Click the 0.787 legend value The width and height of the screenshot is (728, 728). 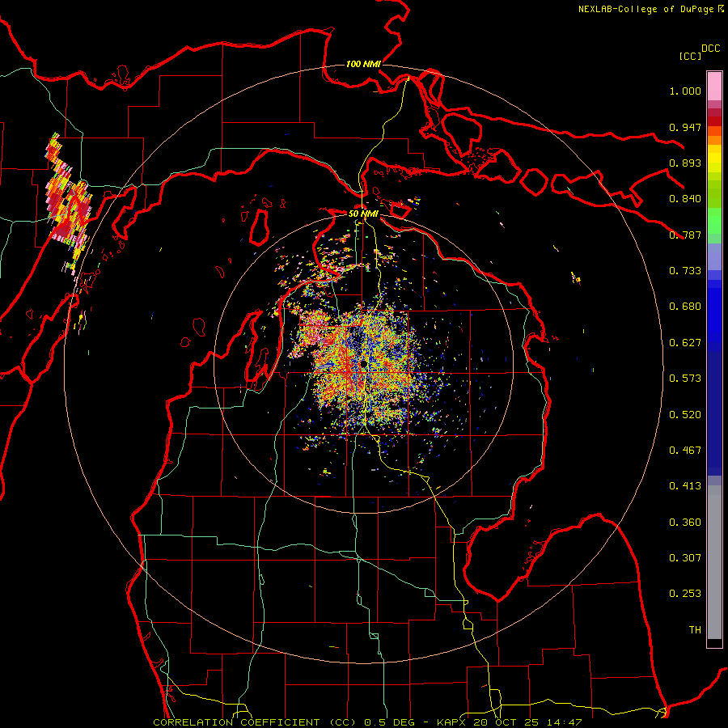coord(685,235)
